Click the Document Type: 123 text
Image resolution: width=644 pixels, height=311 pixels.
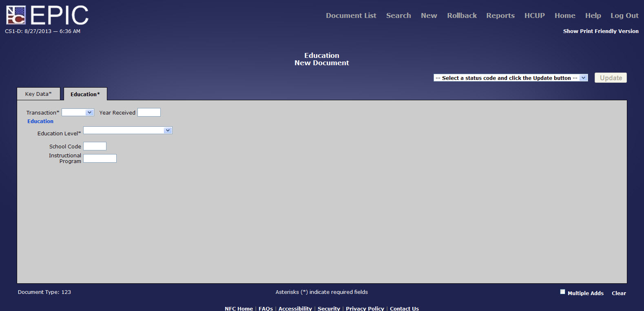tap(44, 292)
